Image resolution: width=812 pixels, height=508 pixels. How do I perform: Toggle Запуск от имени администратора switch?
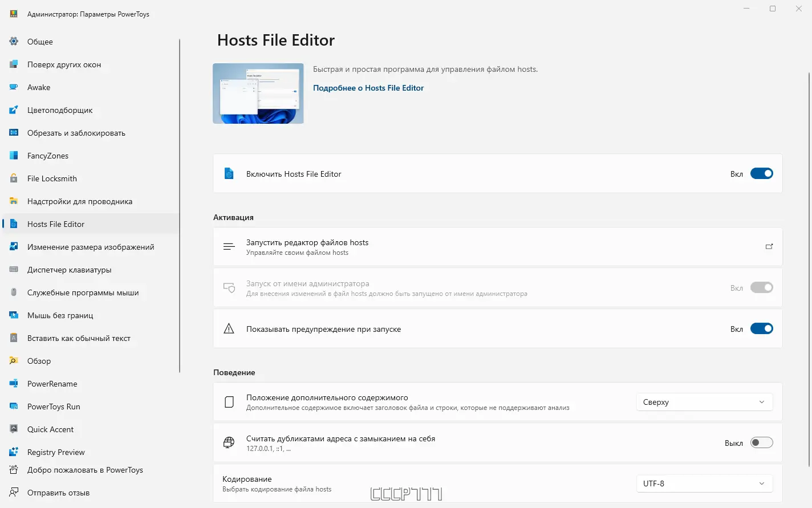pos(761,287)
